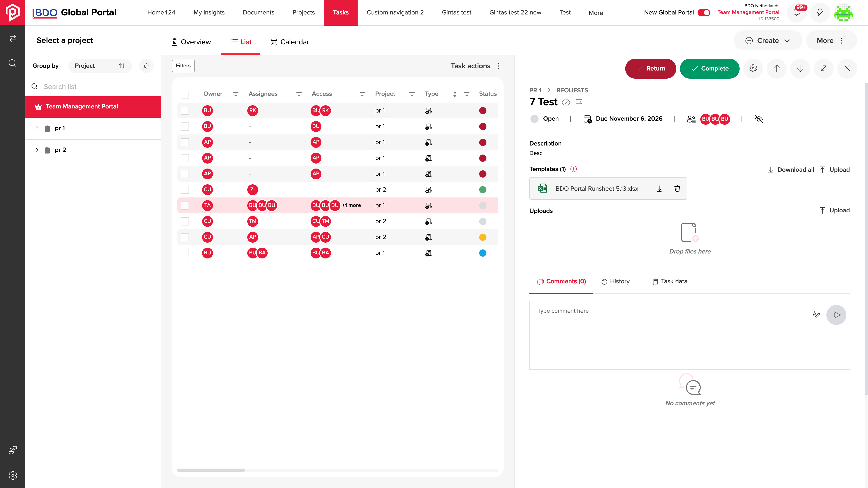Viewport: 868px width, 488px height.
Task: Check the select-all tasks checkbox
Action: tap(185, 94)
